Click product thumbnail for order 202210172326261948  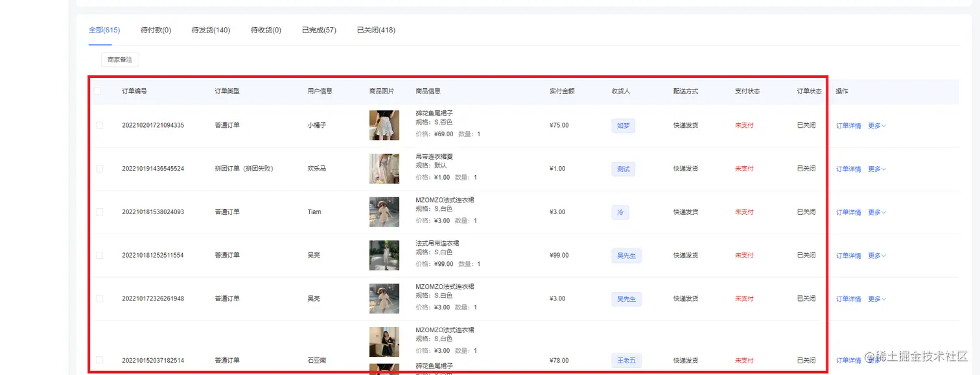(x=384, y=298)
